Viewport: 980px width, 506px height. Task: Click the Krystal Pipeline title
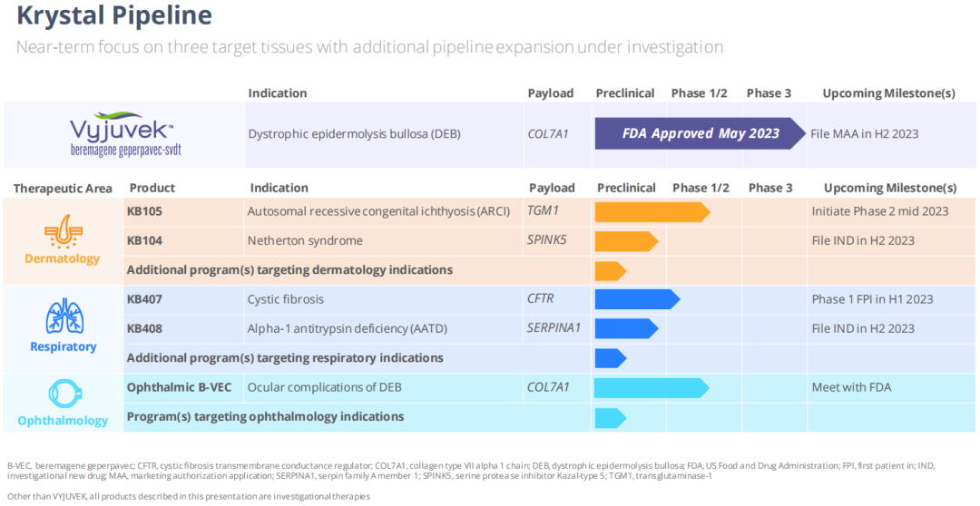tap(114, 16)
